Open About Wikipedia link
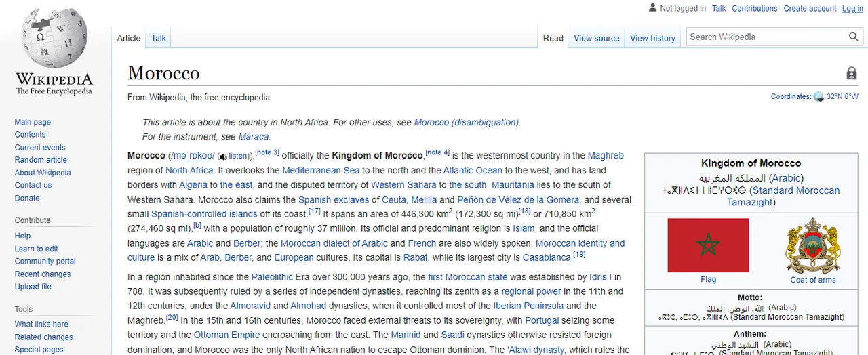 (43, 173)
